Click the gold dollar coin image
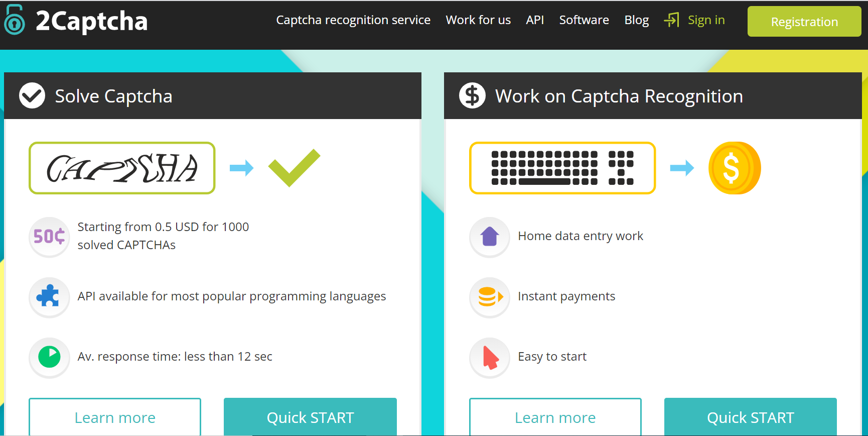 coord(734,168)
